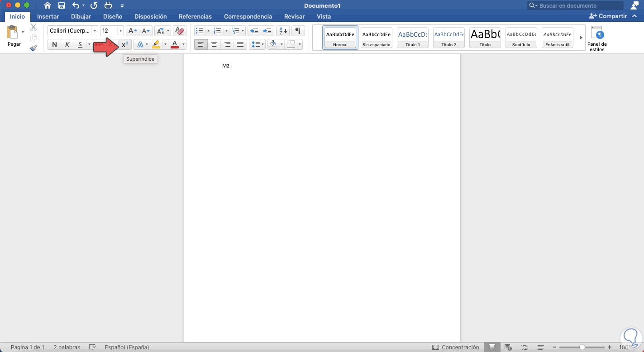Expand the font size dropdown

coord(120,31)
